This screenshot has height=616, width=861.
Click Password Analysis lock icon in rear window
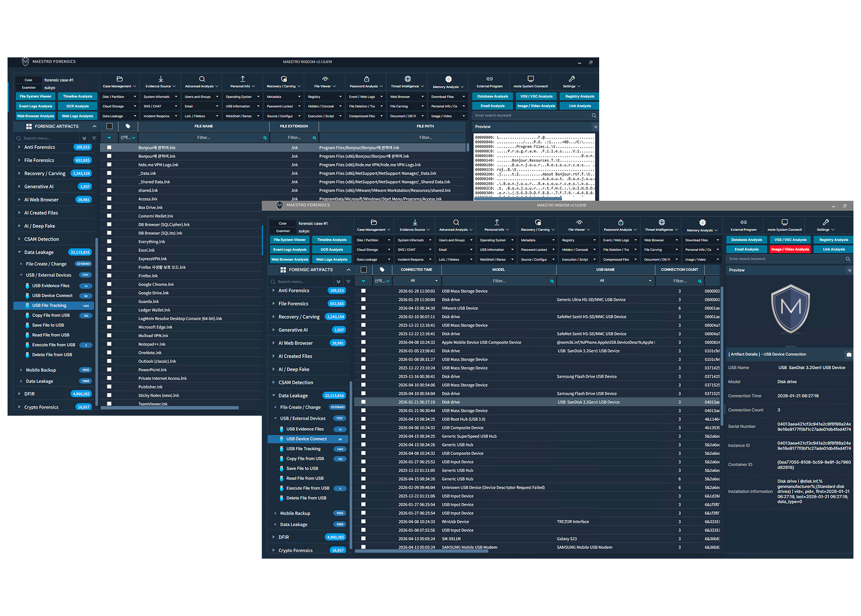pyautogui.click(x=367, y=79)
